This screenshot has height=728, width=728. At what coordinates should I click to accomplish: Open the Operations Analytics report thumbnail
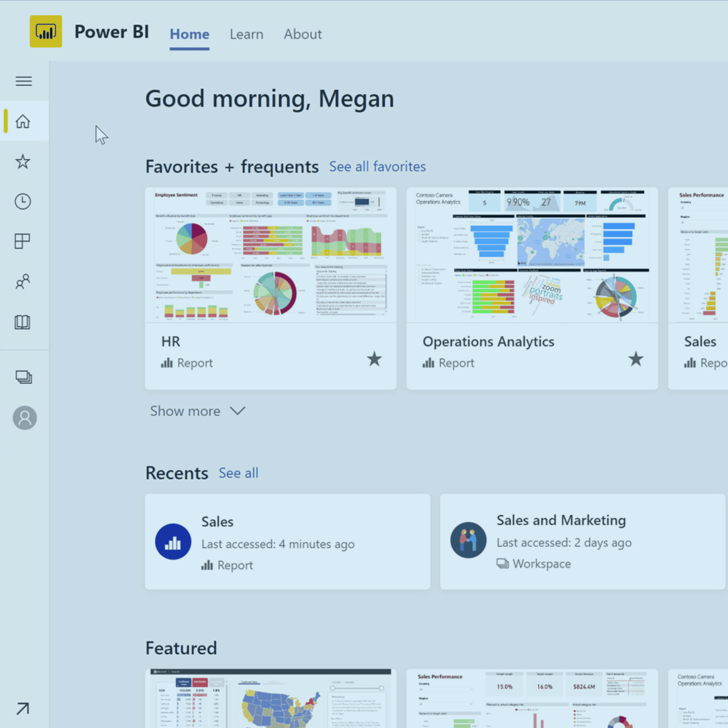click(532, 255)
